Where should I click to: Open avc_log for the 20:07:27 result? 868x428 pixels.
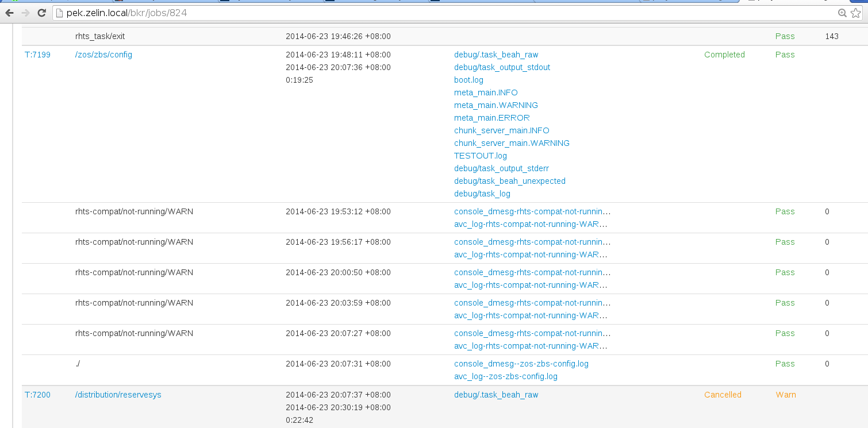click(531, 346)
